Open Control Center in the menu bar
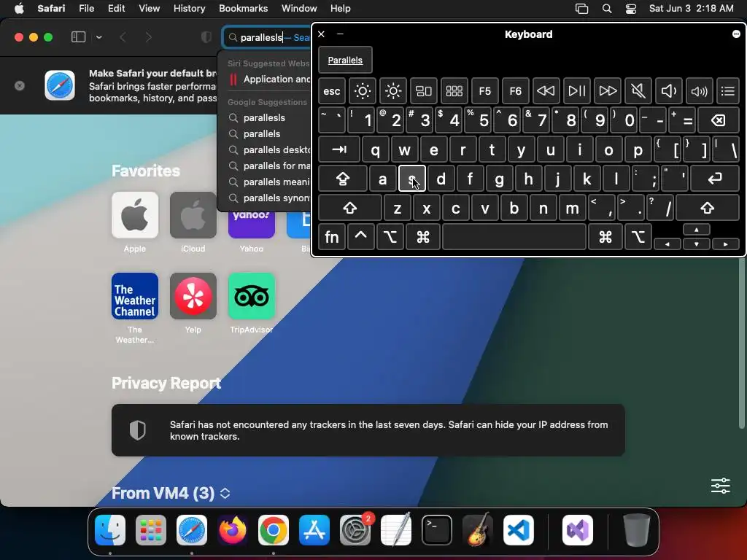Viewport: 747px width, 560px height. point(631,9)
